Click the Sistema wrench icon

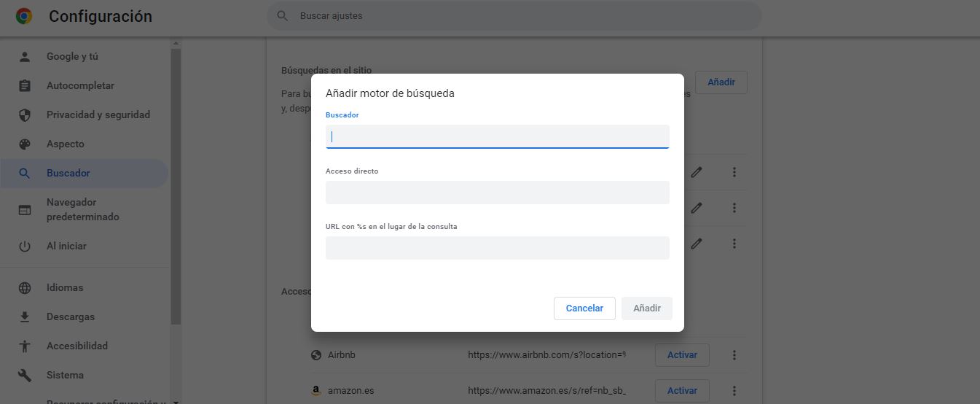pos(25,376)
